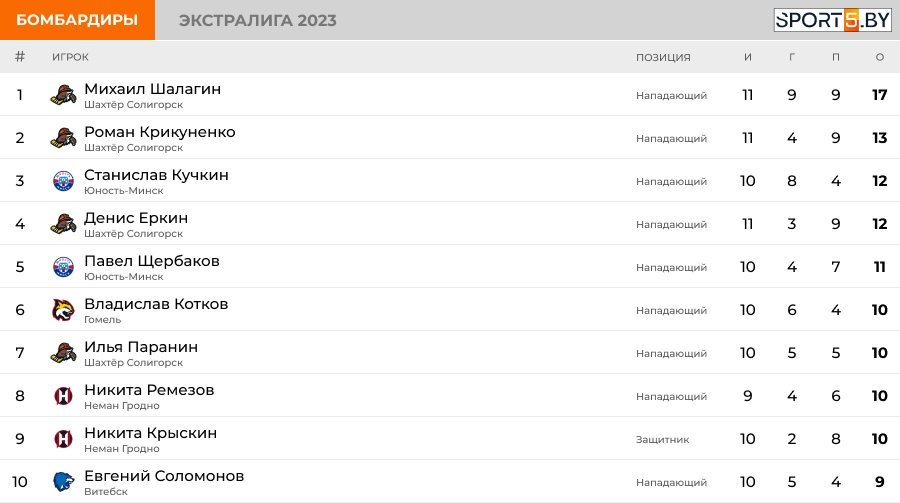Click Юность-Минск logo beside Павел Щербаков
The height and width of the screenshot is (503, 900).
(x=64, y=267)
